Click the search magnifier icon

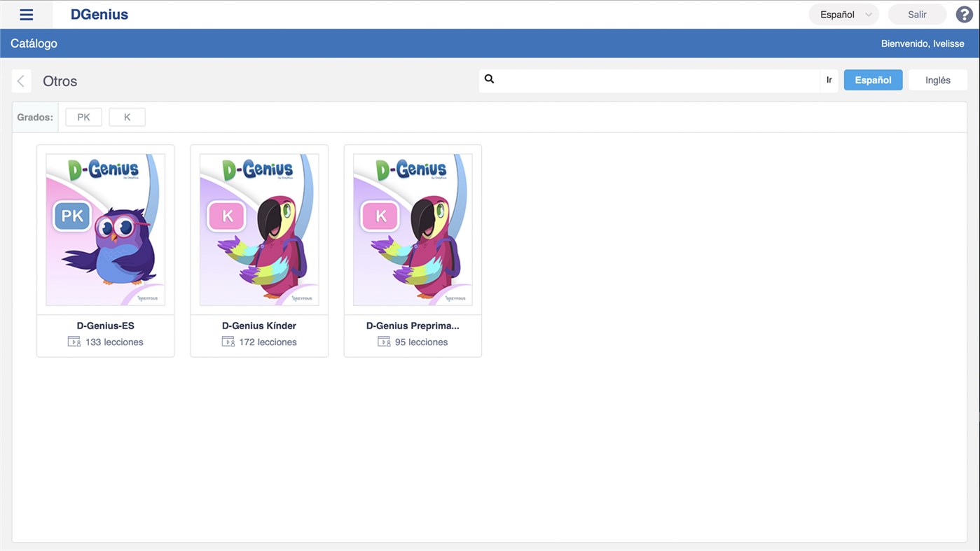(489, 78)
